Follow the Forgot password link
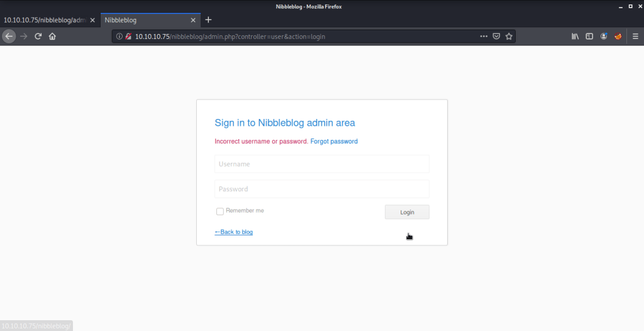Image resolution: width=644 pixels, height=331 pixels. pyautogui.click(x=334, y=142)
